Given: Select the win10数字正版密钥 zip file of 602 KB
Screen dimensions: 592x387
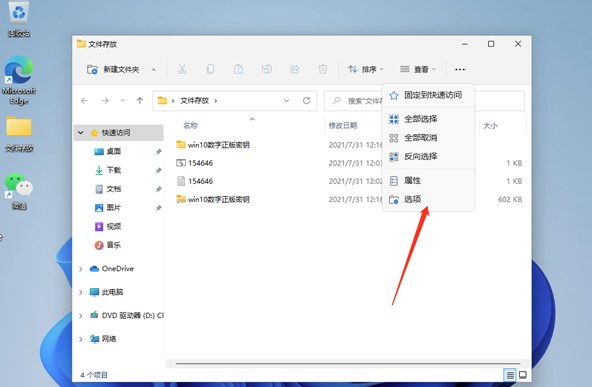Looking at the screenshot, I should coord(350,199).
